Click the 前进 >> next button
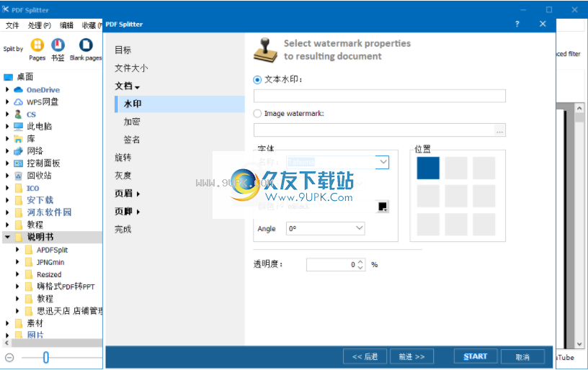The width and height of the screenshot is (588, 370). point(411,356)
